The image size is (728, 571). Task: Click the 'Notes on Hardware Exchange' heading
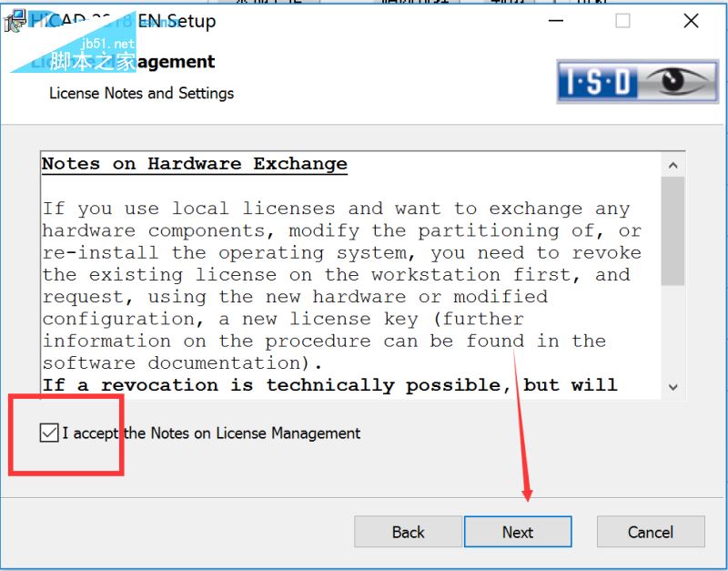pyautogui.click(x=195, y=164)
